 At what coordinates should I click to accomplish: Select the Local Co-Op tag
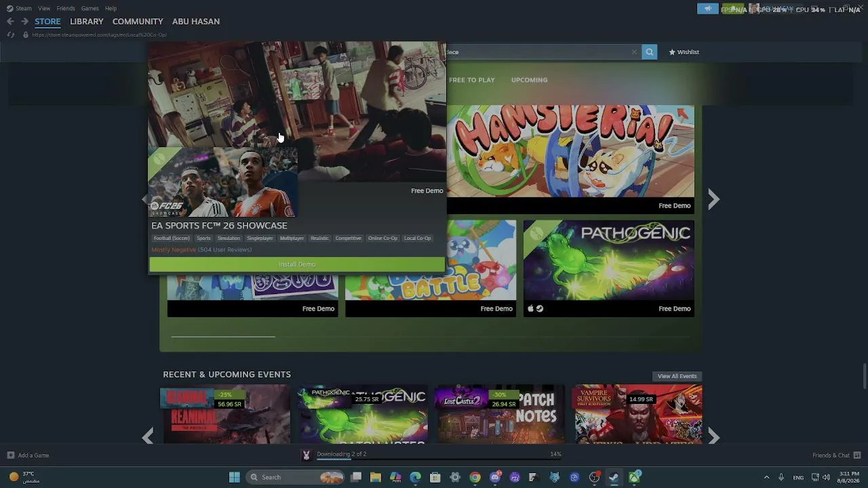pos(418,239)
